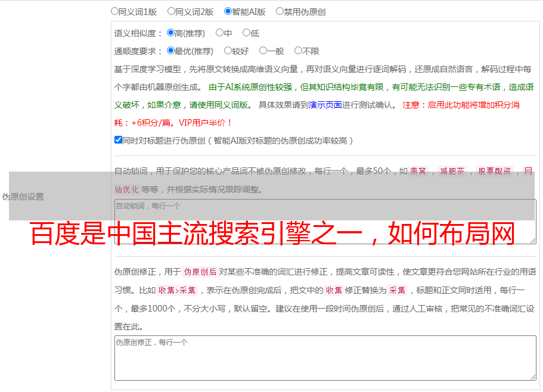543x392 pixels.
Task: Click the 燕窝 example keyword tag
Action: pyautogui.click(x=418, y=171)
